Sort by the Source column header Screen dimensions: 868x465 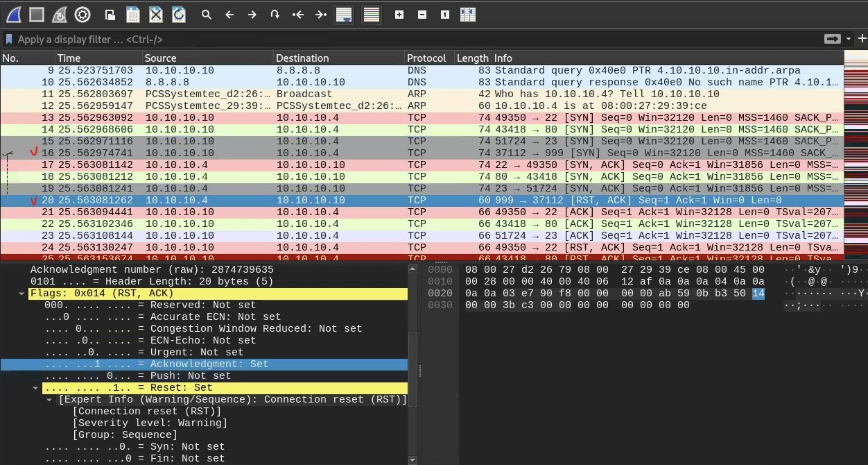(x=208, y=58)
